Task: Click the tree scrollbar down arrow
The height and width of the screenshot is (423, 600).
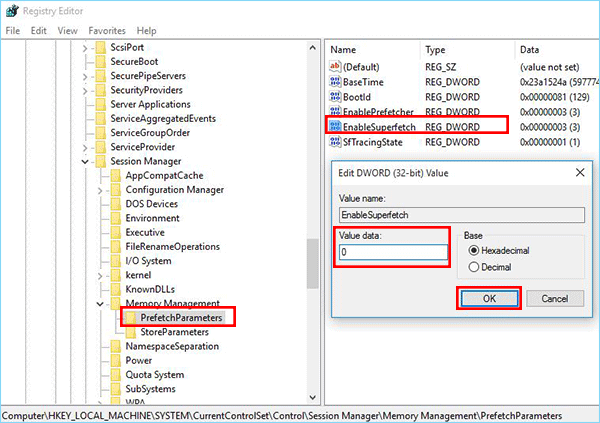Action: pyautogui.click(x=313, y=397)
